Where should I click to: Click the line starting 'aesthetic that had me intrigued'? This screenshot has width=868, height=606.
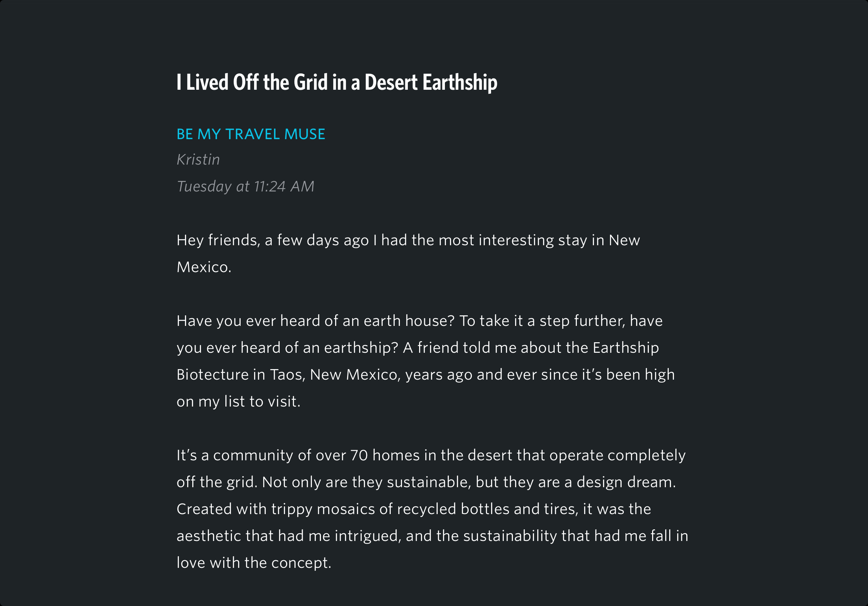coord(433,536)
